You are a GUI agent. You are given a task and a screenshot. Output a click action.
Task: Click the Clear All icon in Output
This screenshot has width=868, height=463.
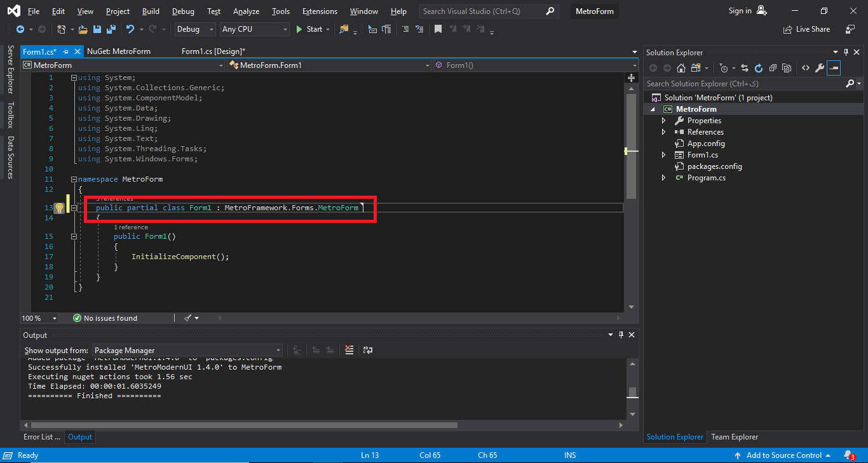pos(349,350)
